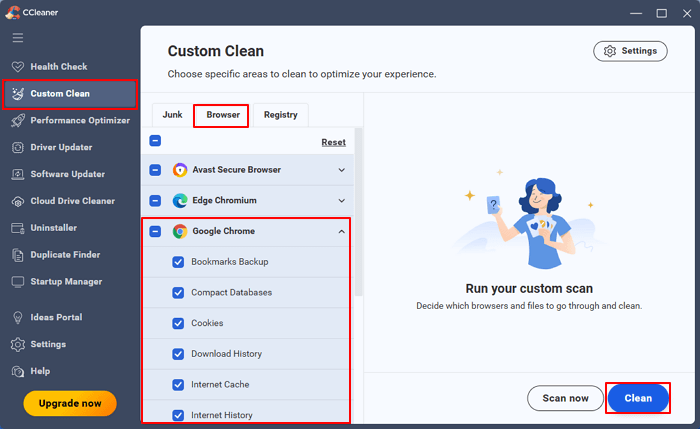The width and height of the screenshot is (700, 429).
Task: Uncheck Compact Databases
Action: (178, 293)
